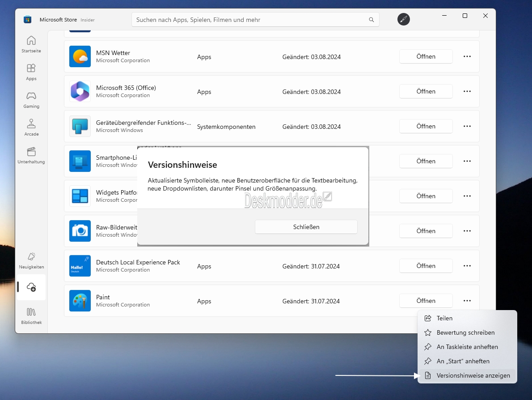
Task: Close the Microsoft Store window
Action: tap(486, 16)
